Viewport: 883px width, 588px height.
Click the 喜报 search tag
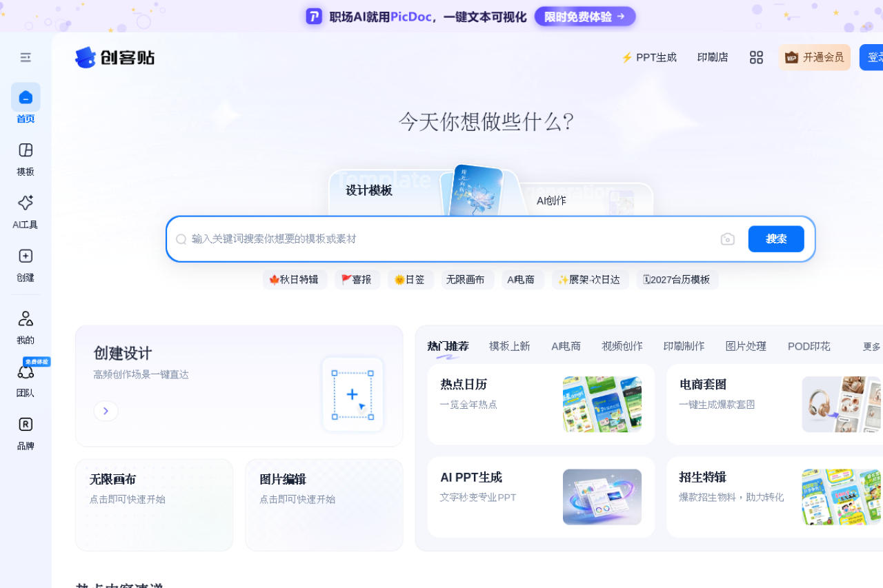(357, 279)
